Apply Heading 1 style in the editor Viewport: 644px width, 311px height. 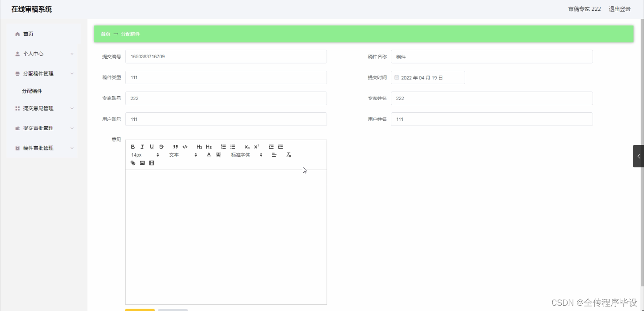pos(199,146)
